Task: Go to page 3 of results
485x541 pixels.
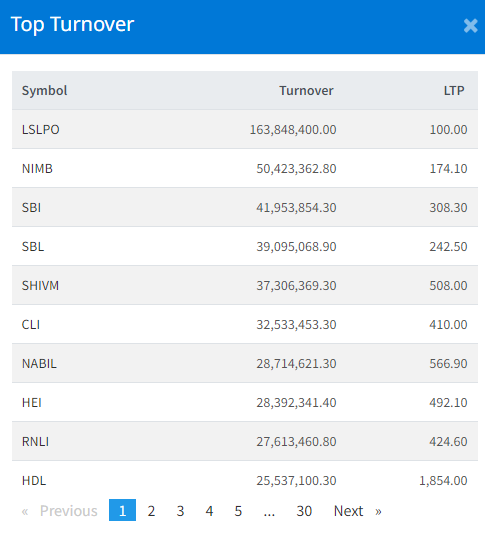Action: click(x=180, y=511)
